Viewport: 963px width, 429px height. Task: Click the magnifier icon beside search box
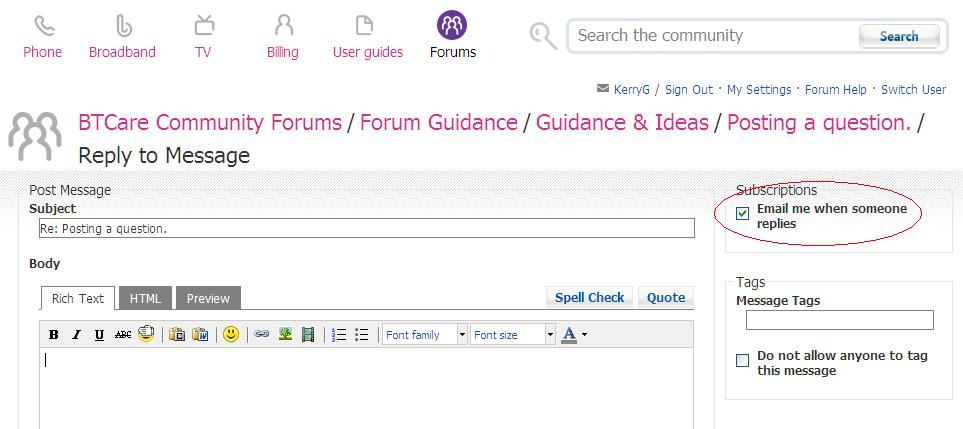coord(543,36)
